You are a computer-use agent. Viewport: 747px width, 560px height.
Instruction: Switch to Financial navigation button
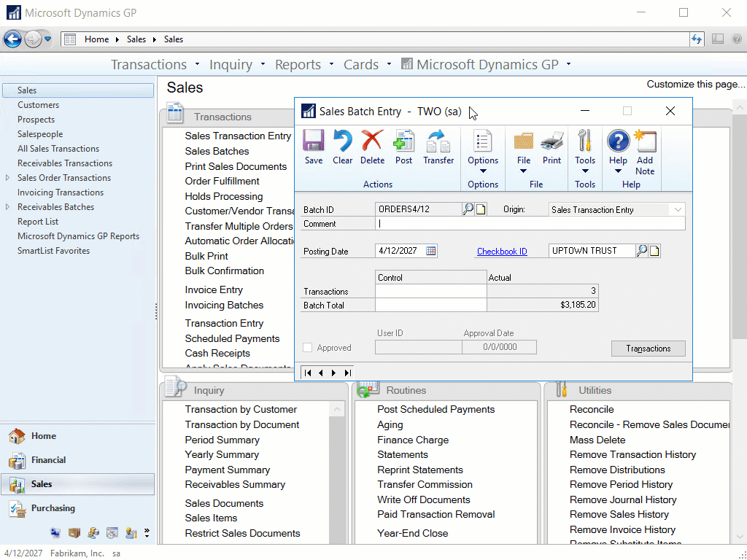pos(77,460)
